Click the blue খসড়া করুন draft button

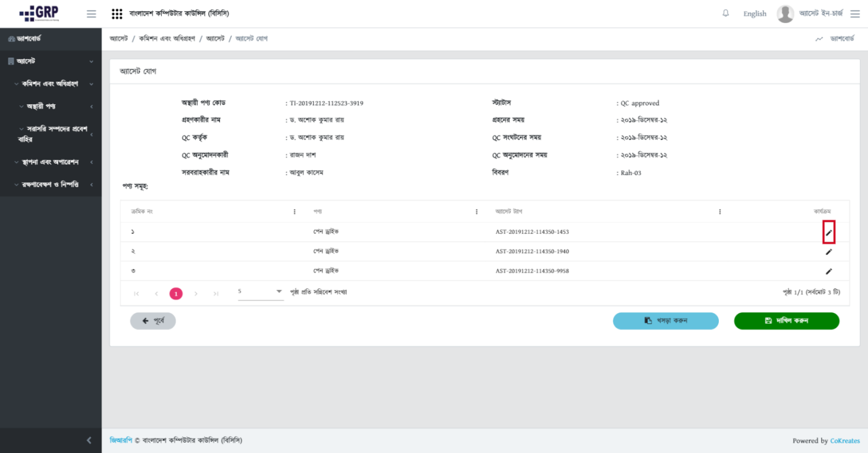click(666, 321)
